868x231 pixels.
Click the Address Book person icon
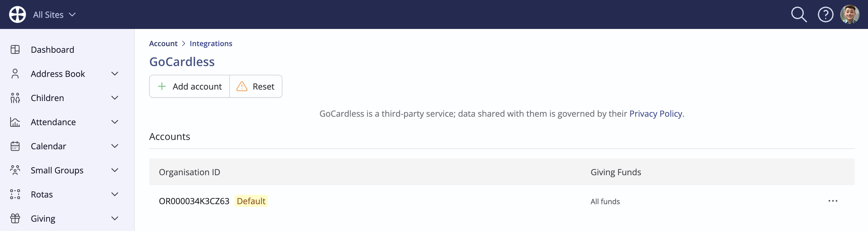15,74
